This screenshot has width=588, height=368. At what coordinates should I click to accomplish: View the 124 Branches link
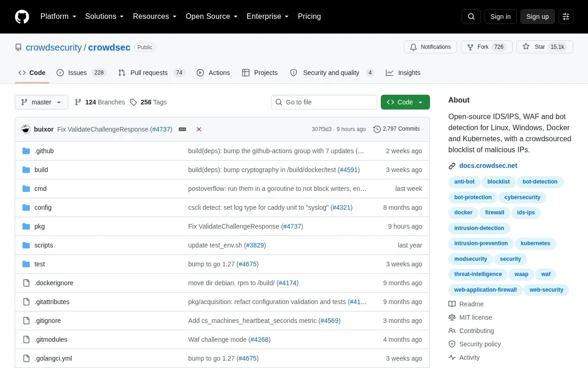(100, 102)
